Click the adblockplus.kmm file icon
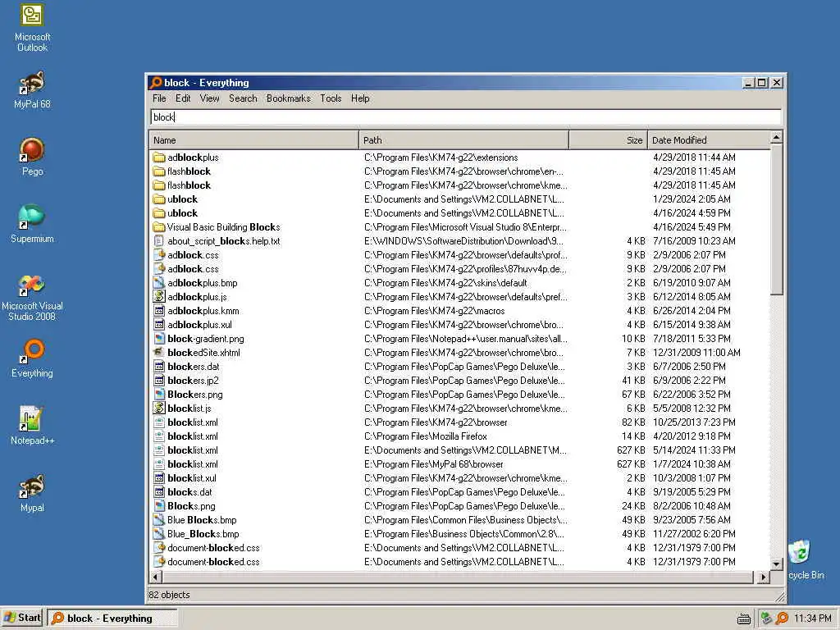 pos(158,311)
